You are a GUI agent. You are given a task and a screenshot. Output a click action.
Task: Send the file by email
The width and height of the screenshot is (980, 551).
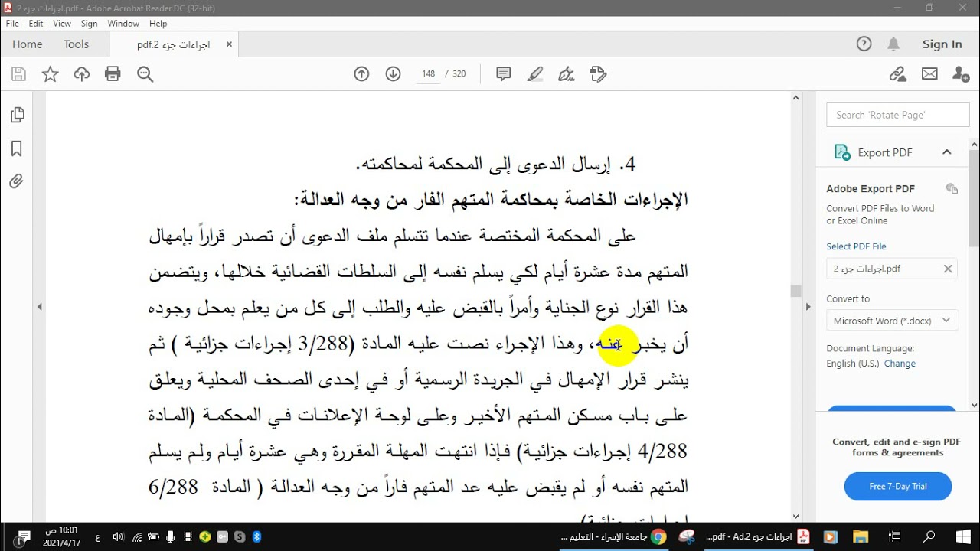coord(929,73)
